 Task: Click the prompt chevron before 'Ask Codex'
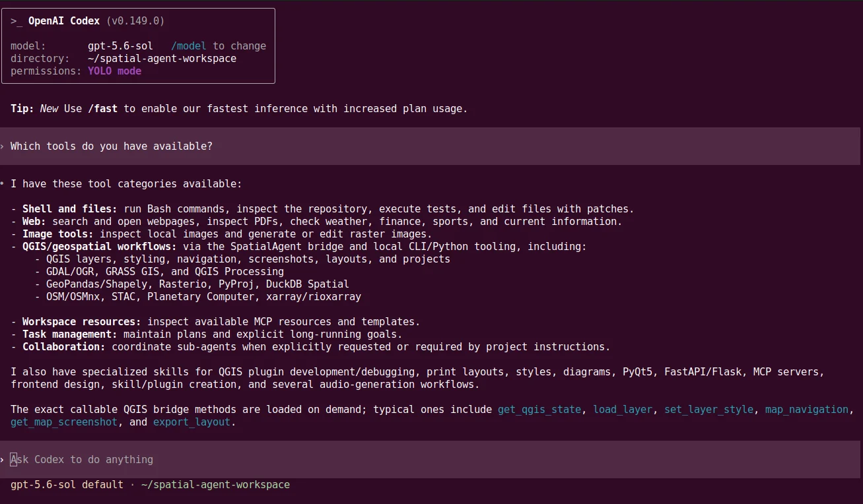point(3,460)
